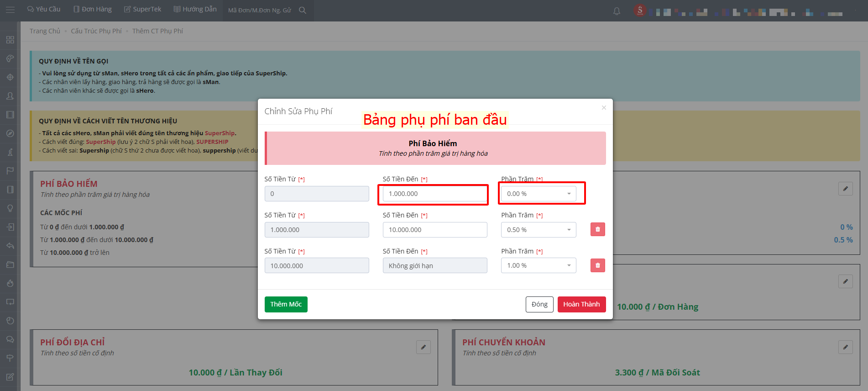Delete the 1.000.000–10.000.000 fee tier
The height and width of the screenshot is (391, 868).
pyautogui.click(x=597, y=229)
